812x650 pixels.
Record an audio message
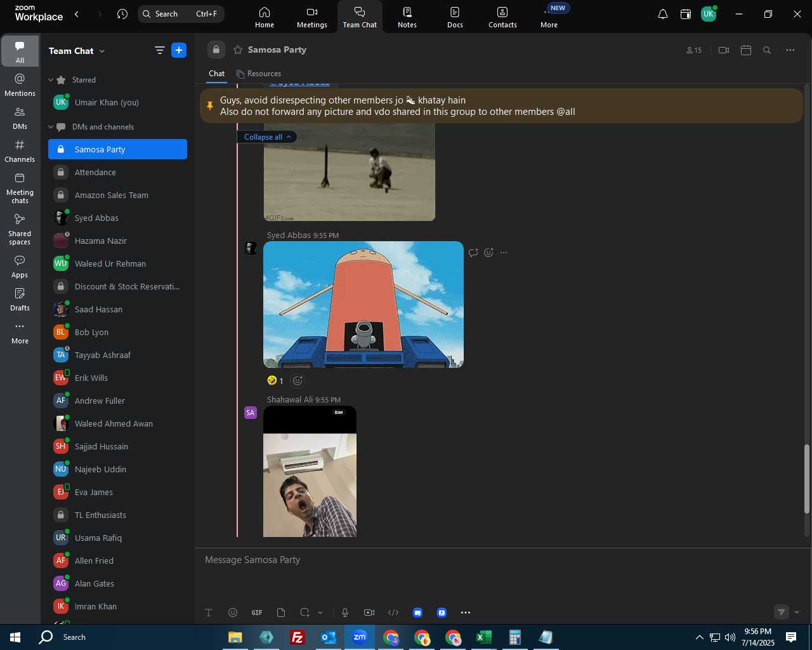[x=345, y=613]
